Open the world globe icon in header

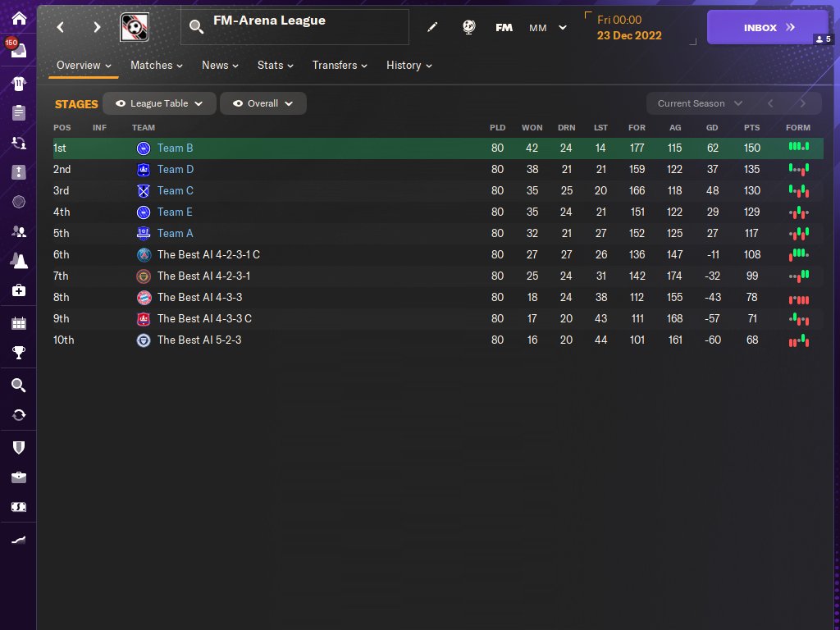[468, 27]
